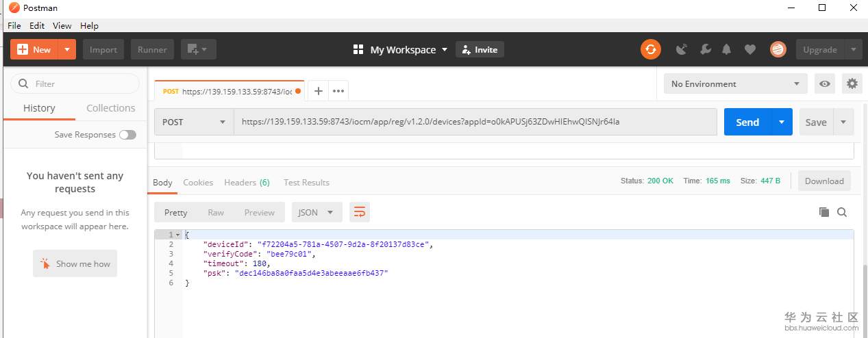The width and height of the screenshot is (868, 338).
Task: Click the blue Send button
Action: click(747, 122)
